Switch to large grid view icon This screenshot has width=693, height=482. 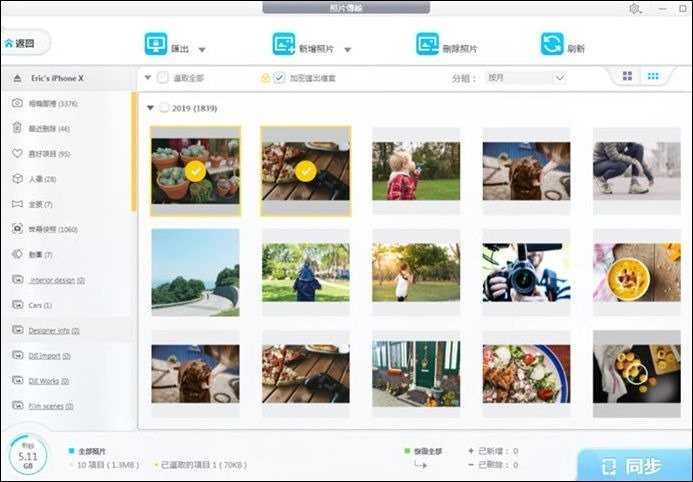(628, 77)
